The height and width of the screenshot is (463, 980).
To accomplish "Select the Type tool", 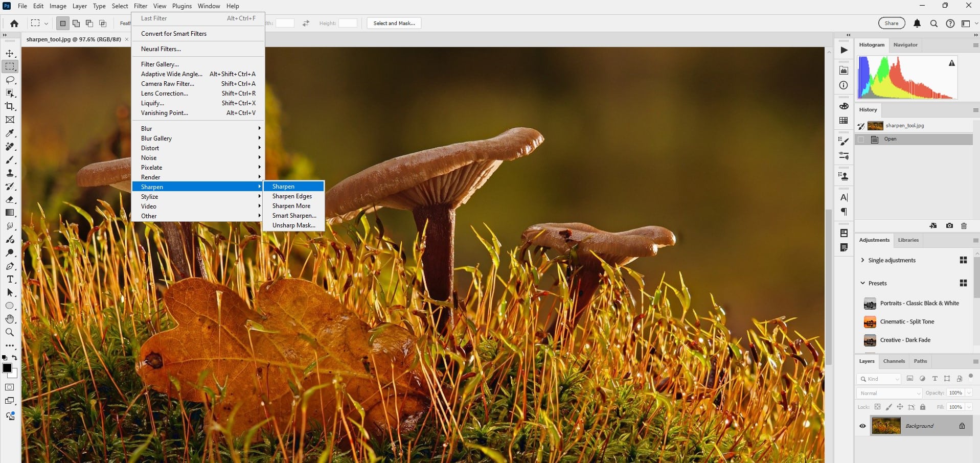I will [9, 280].
